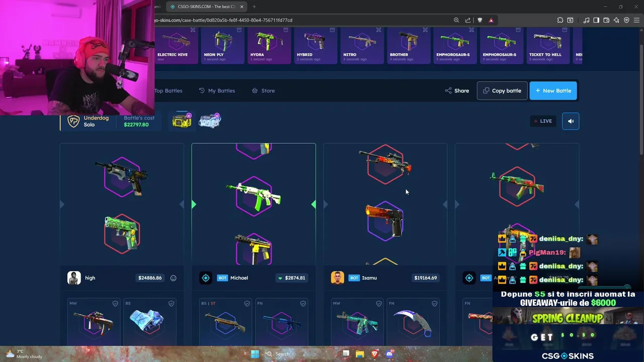Open the Top Battles tab
Viewport: 644px width, 362px height.
(168, 90)
